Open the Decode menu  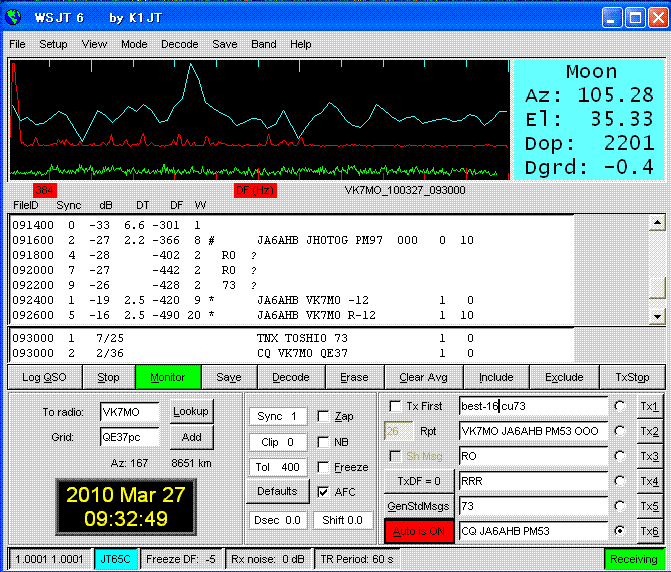tap(180, 44)
